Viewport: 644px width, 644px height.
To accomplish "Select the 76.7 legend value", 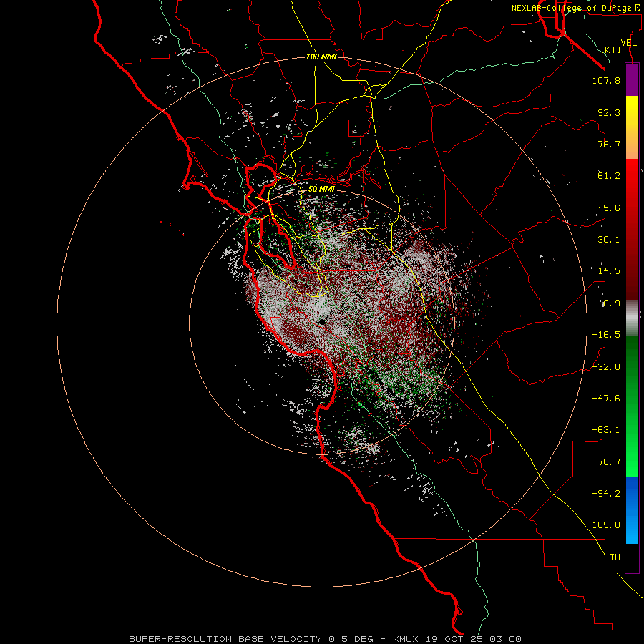I will (609, 144).
